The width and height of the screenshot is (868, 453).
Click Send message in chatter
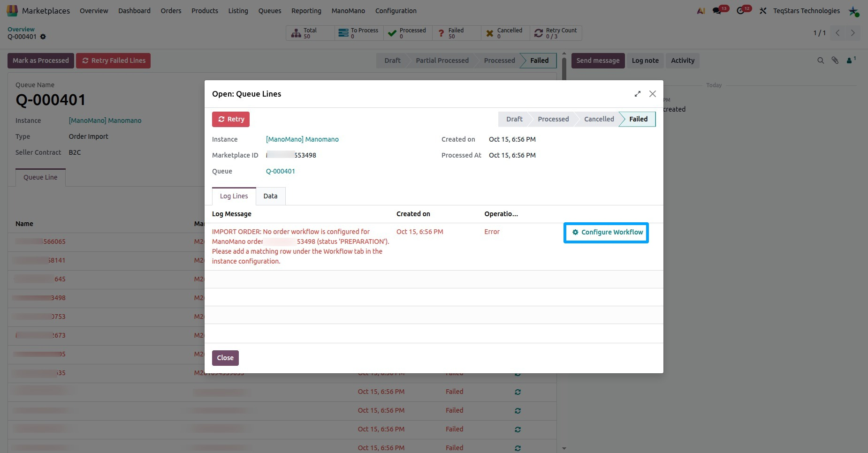(x=598, y=60)
